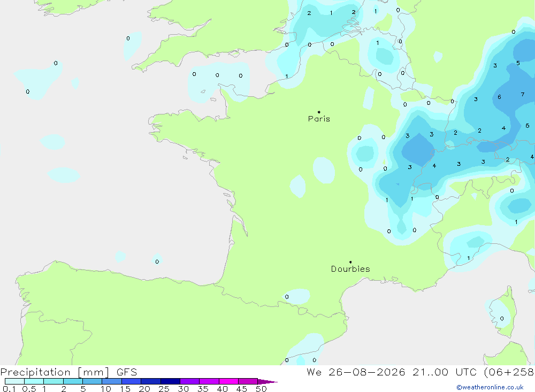Click the '21..00 UTC' time text
This screenshot has height=392, width=535.
(x=445, y=372)
